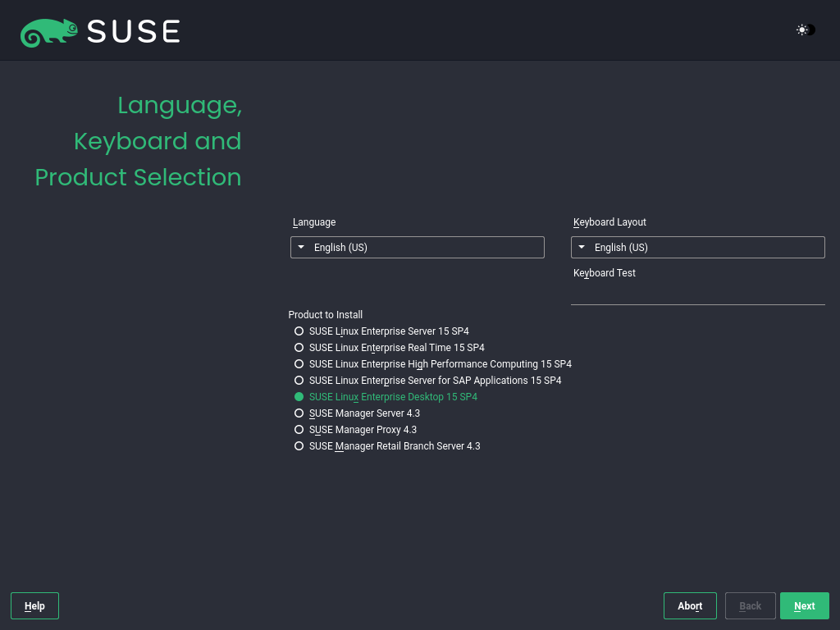The width and height of the screenshot is (840, 630).
Task: Pick SUSE Manager Retail Branch Server 4.3
Action: coord(299,446)
